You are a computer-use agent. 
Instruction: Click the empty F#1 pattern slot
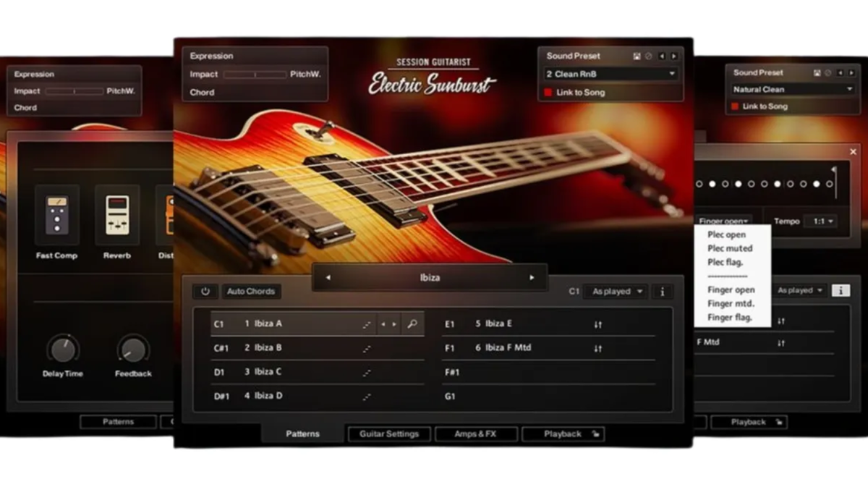click(548, 372)
